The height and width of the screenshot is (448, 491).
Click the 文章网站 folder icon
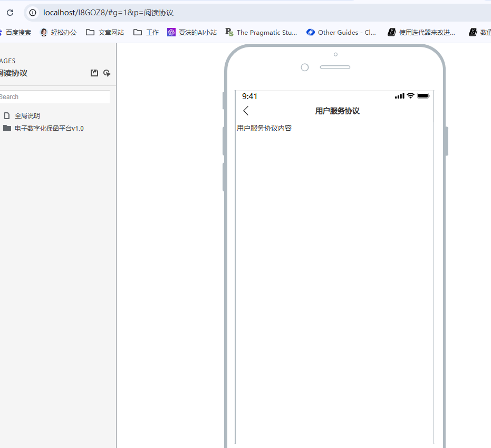pyautogui.click(x=90, y=32)
